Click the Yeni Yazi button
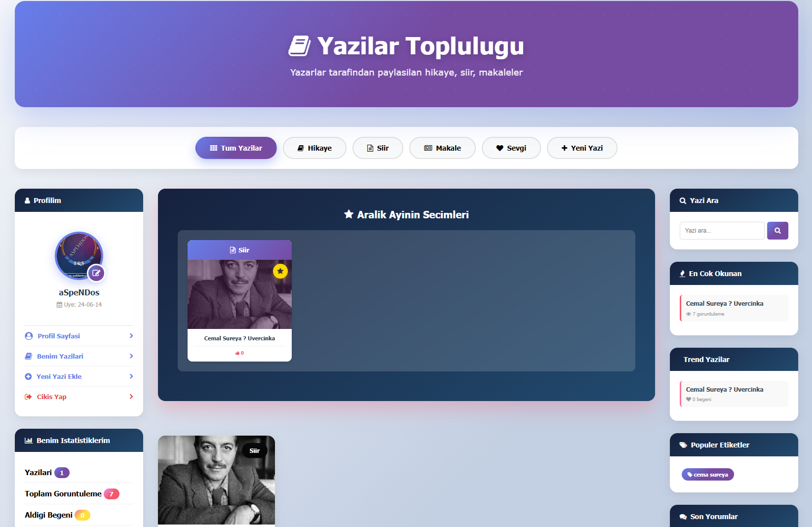This screenshot has height=527, width=812. (x=582, y=148)
